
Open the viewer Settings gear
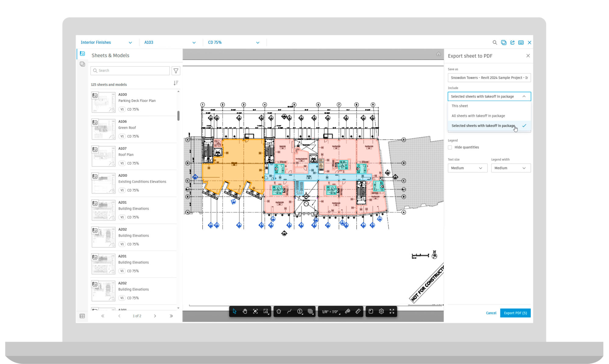click(381, 311)
